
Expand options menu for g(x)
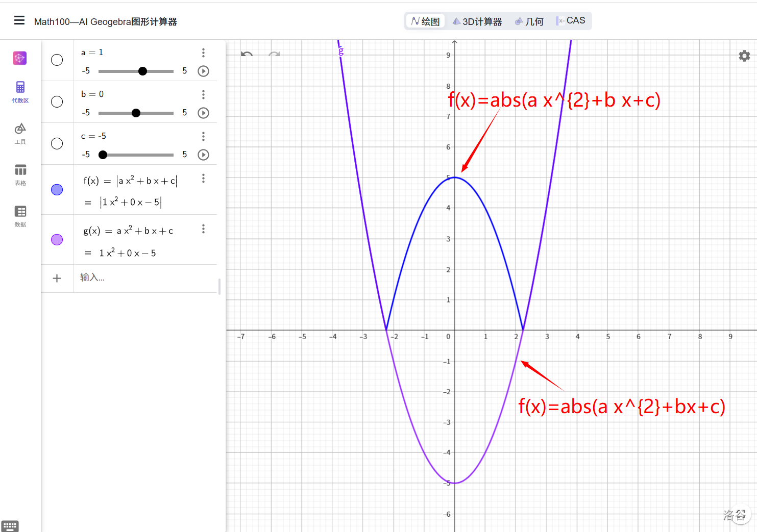pyautogui.click(x=203, y=229)
